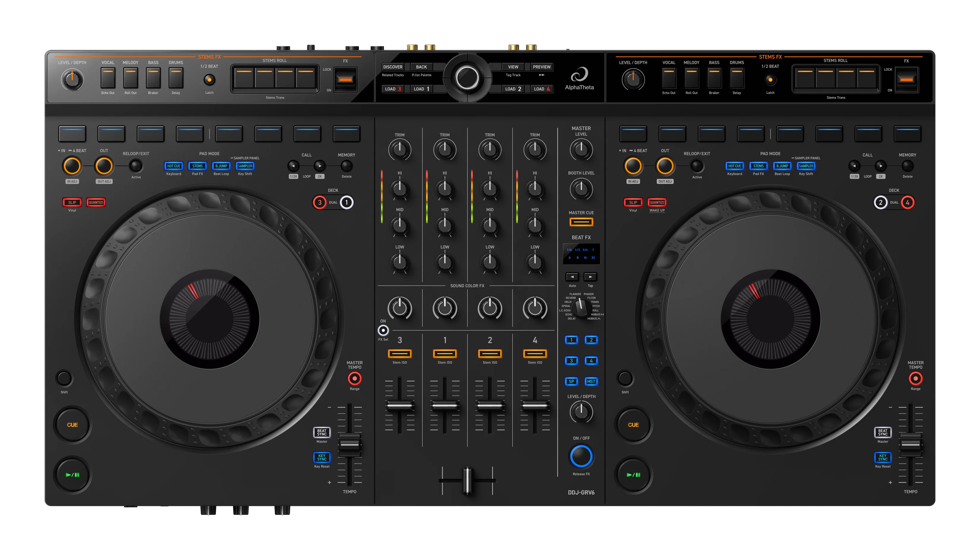Select deck 1 on the left deck
Image resolution: width=980 pixels, height=560 pixels.
347,202
